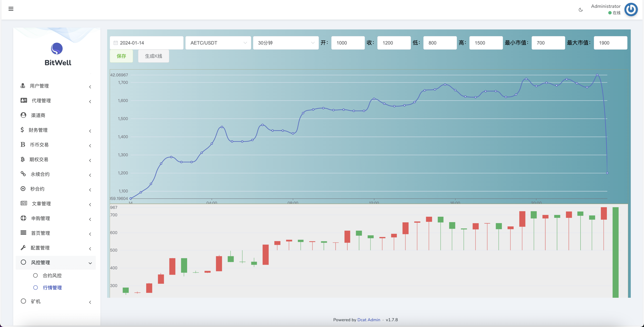Collapse the 风控管理 menu chevron

click(90, 263)
